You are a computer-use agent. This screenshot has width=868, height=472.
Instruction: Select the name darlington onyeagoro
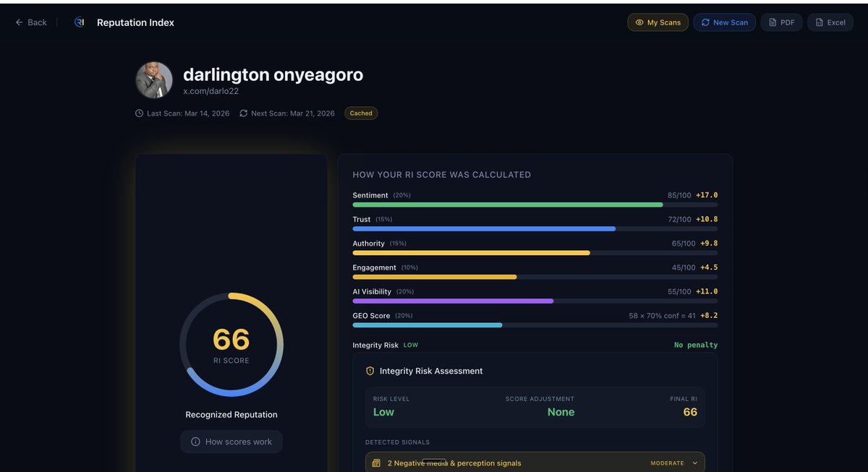pos(273,74)
